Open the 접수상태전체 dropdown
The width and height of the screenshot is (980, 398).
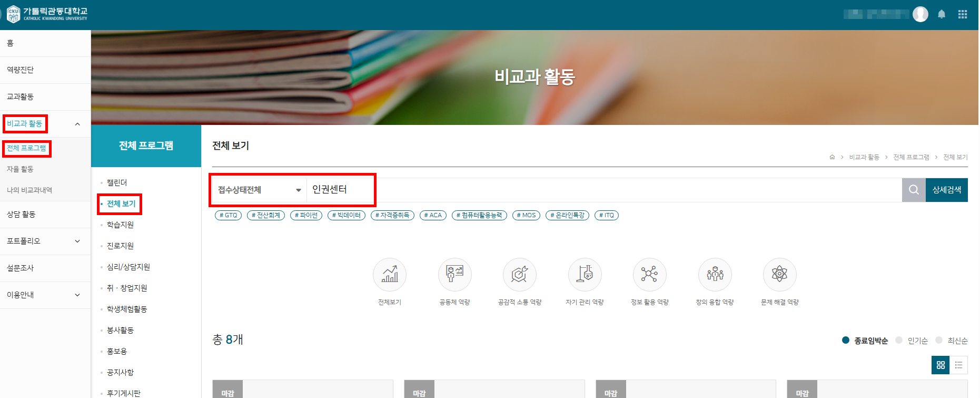click(x=259, y=190)
